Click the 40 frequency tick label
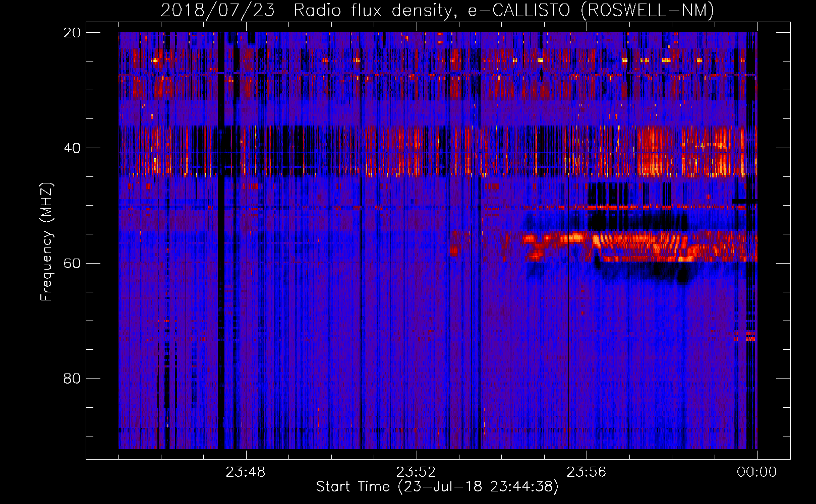Viewport: 816px width, 504px height. [72, 148]
